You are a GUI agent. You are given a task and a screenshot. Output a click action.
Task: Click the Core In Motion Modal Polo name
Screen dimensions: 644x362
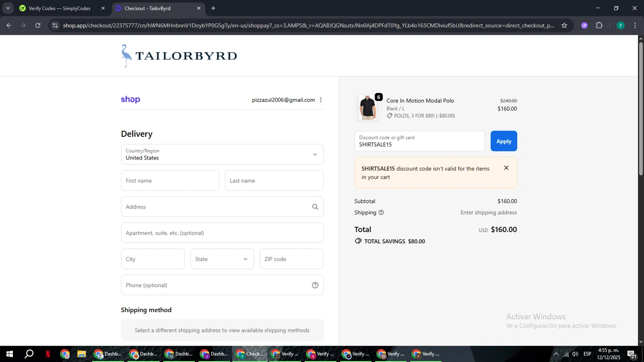420,101
